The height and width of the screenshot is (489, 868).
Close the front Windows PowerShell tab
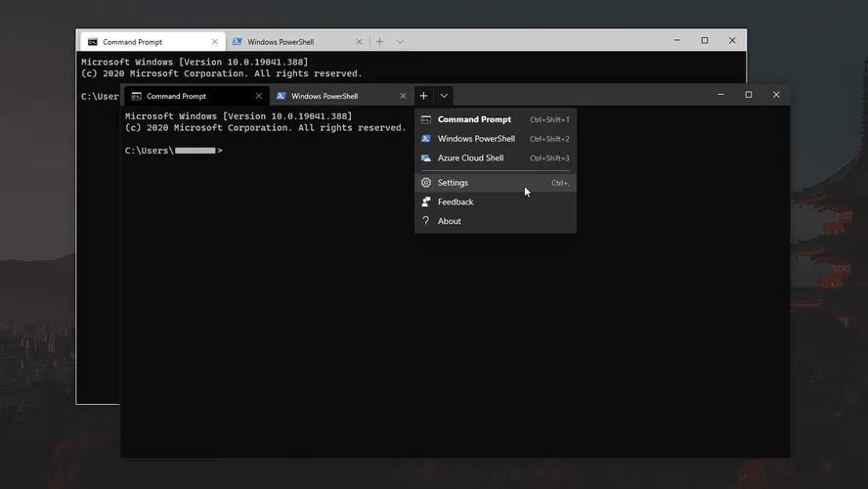coord(403,96)
